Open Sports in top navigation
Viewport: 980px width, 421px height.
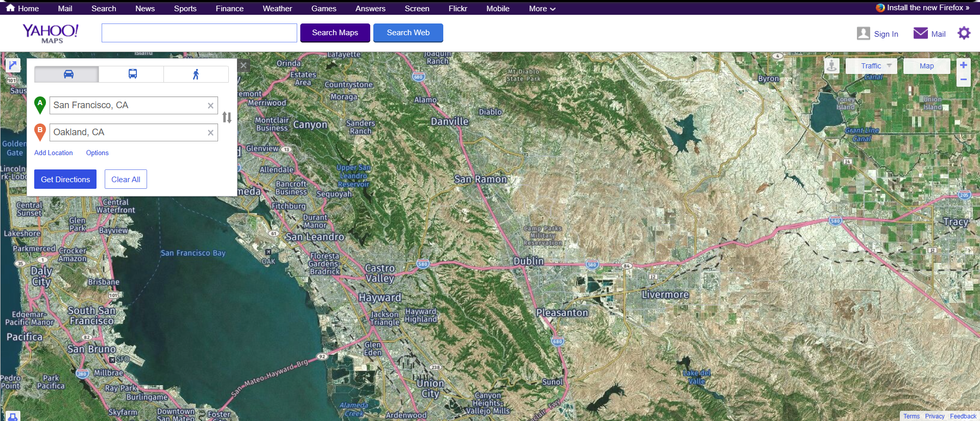click(x=185, y=9)
